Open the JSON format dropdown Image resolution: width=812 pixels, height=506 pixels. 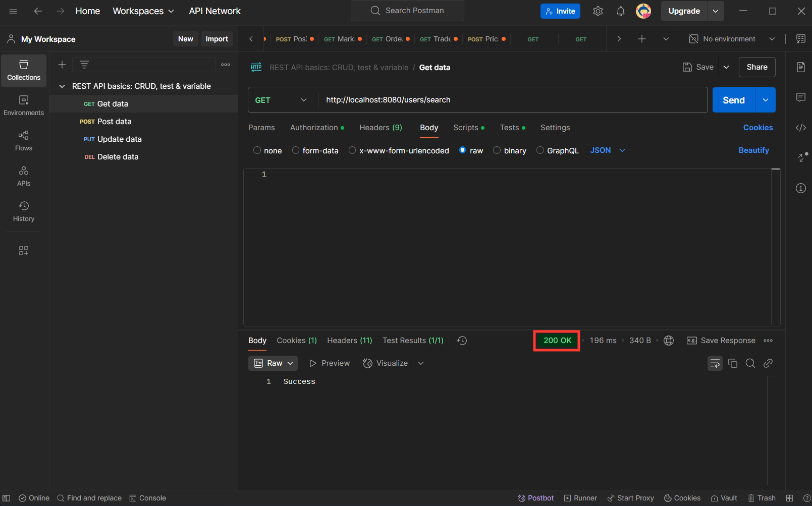(608, 150)
